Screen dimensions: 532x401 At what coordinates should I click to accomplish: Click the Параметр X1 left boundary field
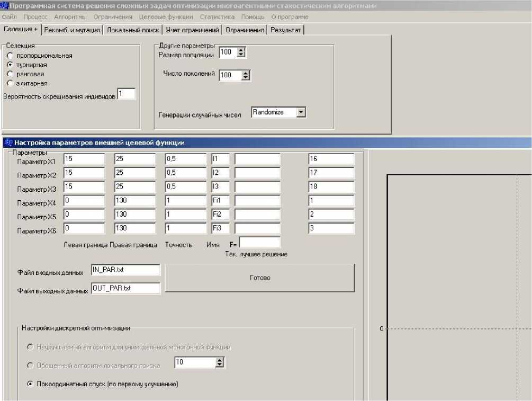click(84, 159)
